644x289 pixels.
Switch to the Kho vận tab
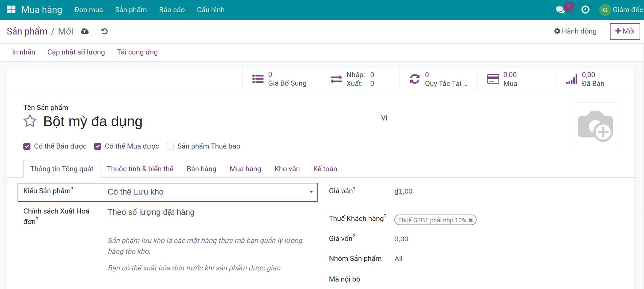(287, 169)
